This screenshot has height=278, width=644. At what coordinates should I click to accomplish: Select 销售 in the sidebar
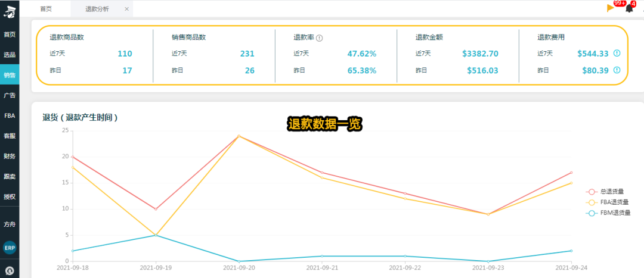point(10,75)
